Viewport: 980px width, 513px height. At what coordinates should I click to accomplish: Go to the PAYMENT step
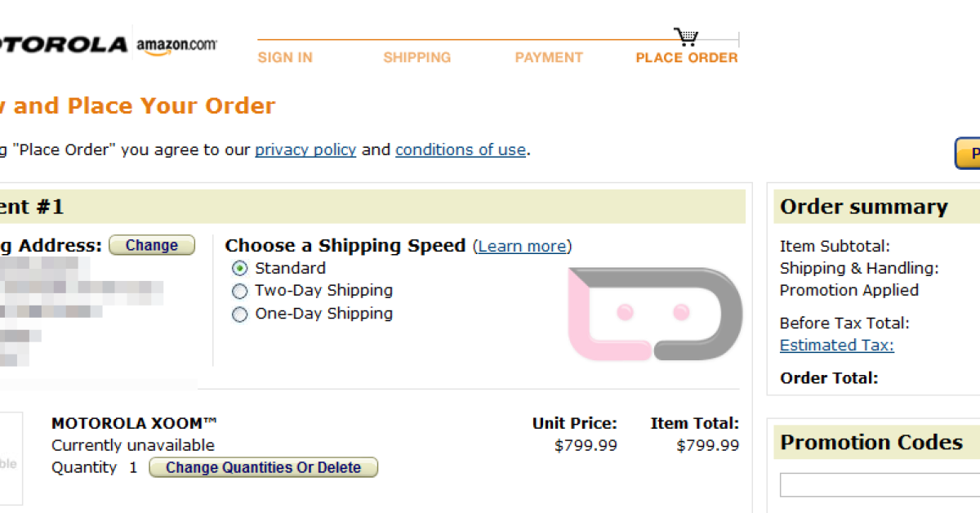coord(549,58)
